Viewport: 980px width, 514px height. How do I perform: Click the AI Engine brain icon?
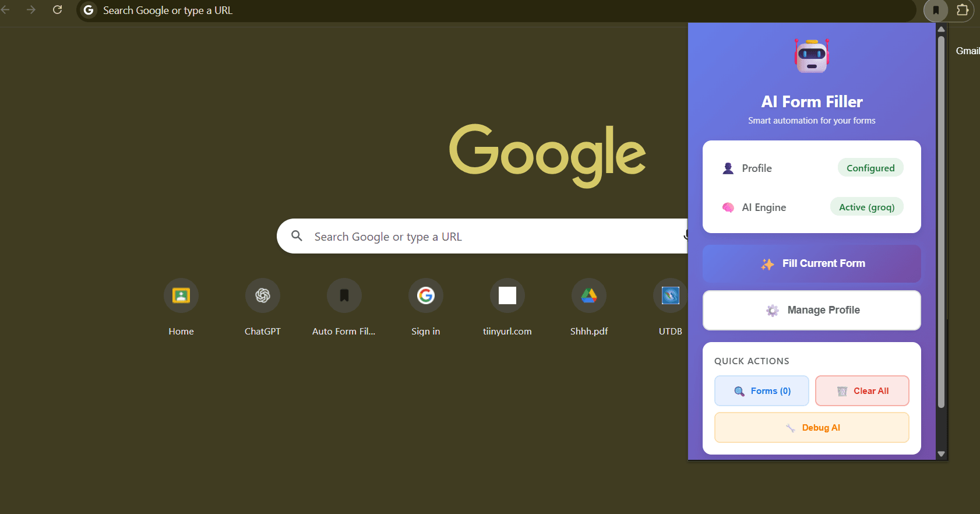[728, 207]
